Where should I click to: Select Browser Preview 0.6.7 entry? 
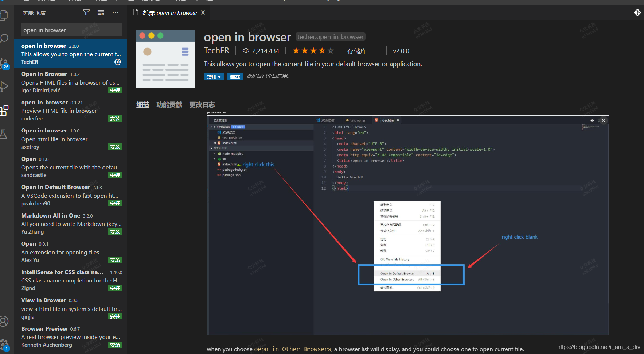71,336
